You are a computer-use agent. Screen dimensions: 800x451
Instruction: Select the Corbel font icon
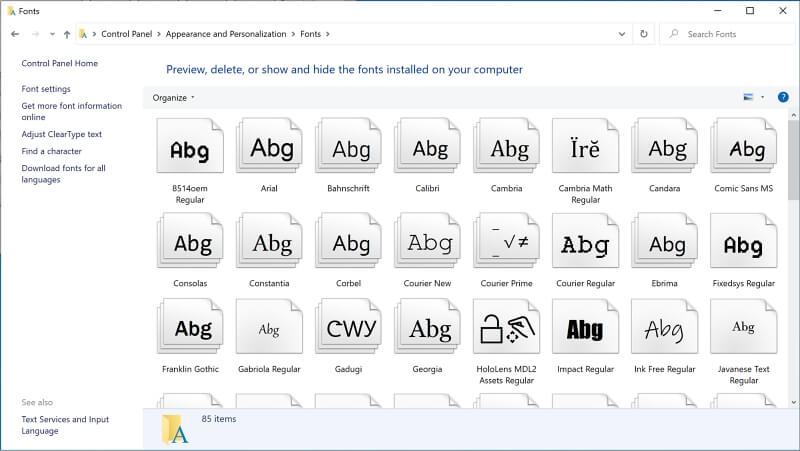tap(348, 241)
